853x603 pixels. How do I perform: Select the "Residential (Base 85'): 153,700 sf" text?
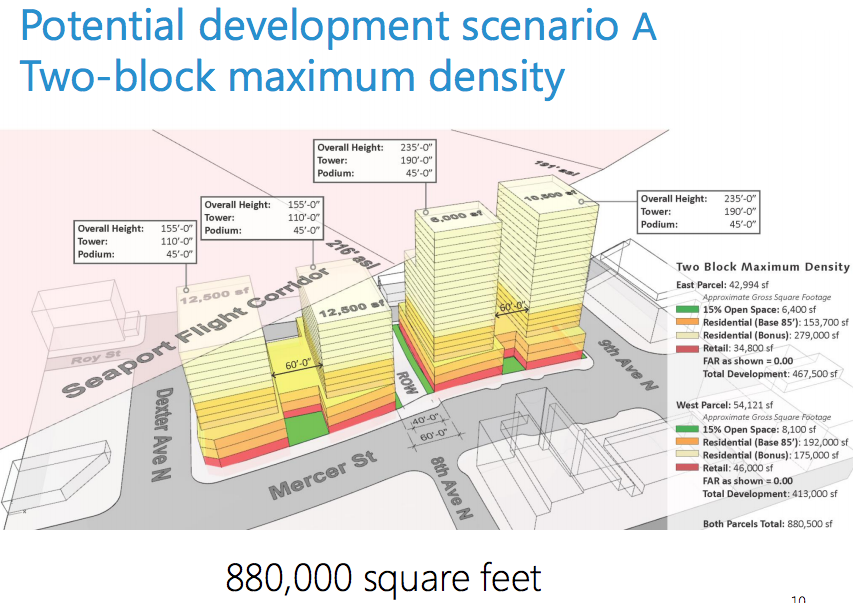tap(776, 323)
